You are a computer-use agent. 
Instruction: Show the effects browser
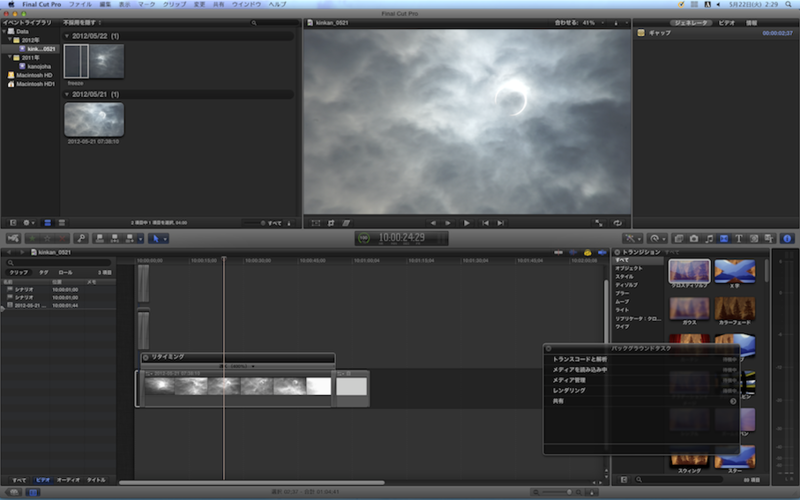pyautogui.click(x=679, y=238)
